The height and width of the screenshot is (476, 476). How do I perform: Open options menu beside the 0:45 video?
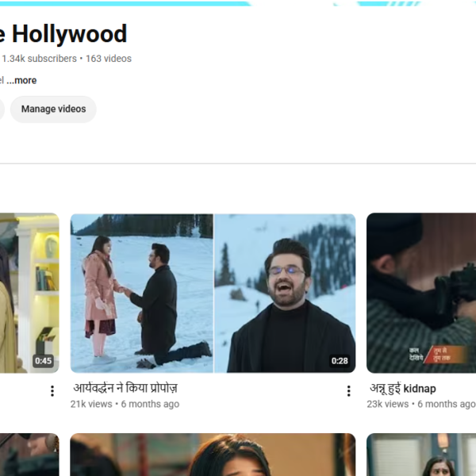coord(52,390)
